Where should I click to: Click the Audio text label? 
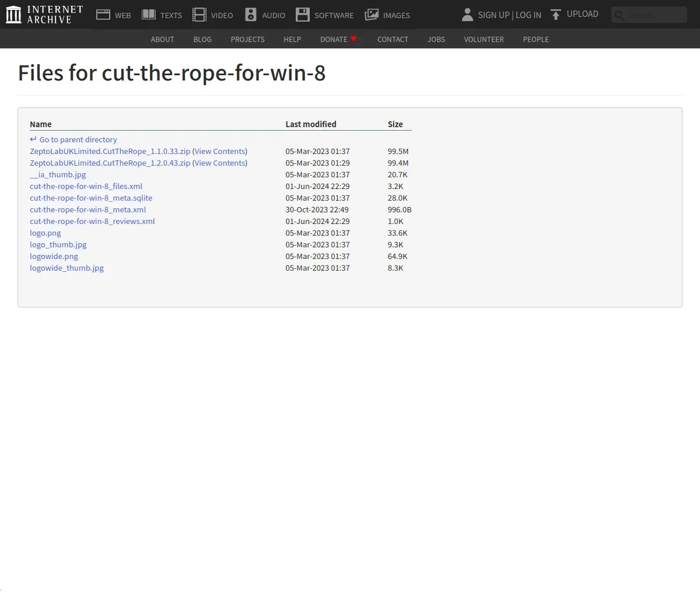pos(274,15)
